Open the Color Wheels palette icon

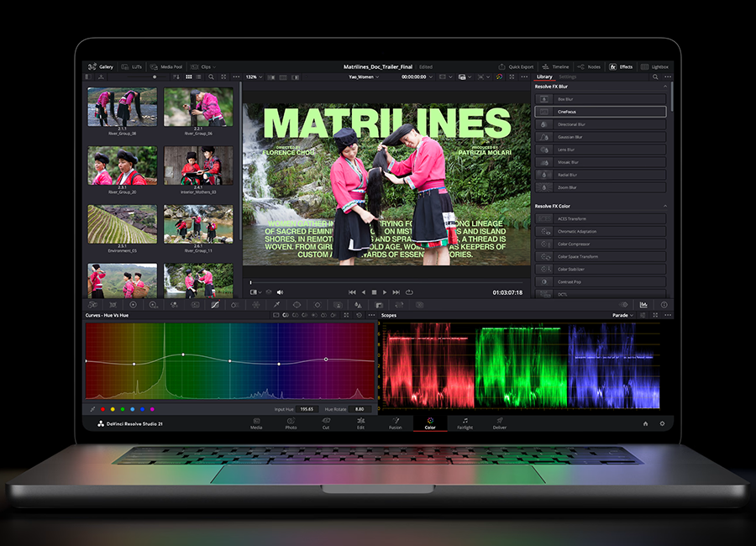133,305
